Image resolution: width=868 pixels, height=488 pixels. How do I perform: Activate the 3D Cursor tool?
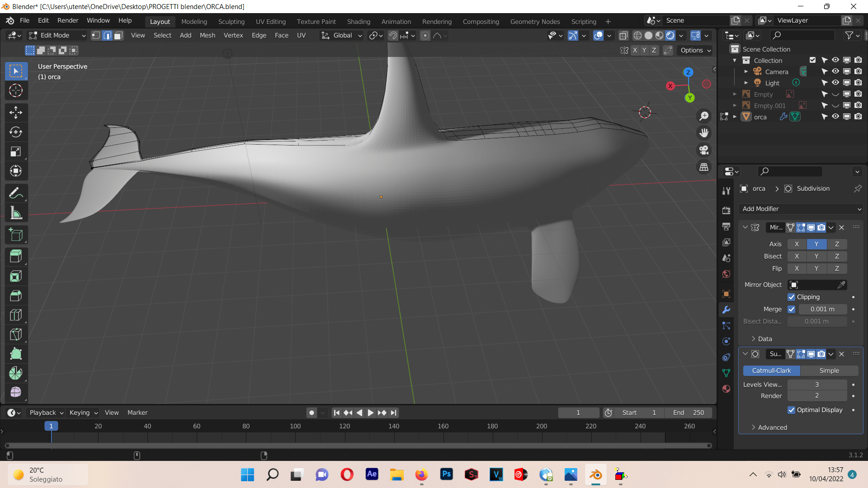pos(16,91)
